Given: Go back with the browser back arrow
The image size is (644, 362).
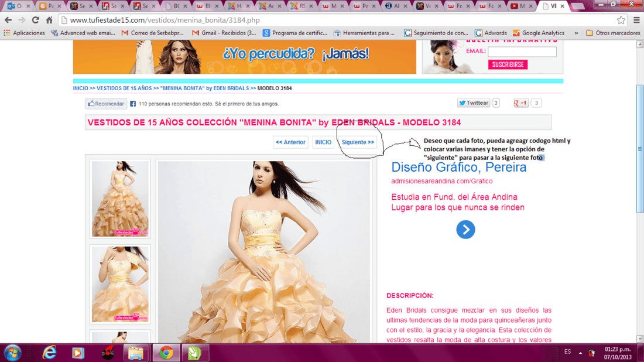Looking at the screenshot, I should coord(8,20).
